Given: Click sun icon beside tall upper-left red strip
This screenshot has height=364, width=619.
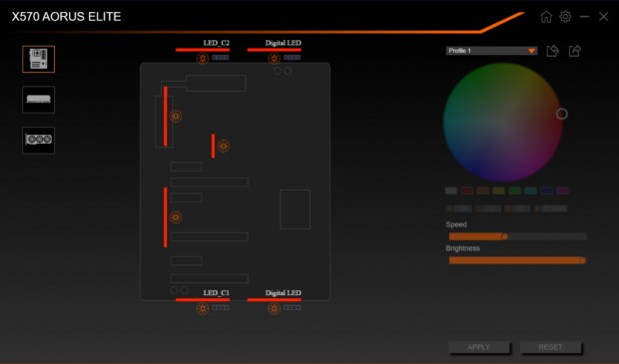Looking at the screenshot, I should [x=176, y=117].
